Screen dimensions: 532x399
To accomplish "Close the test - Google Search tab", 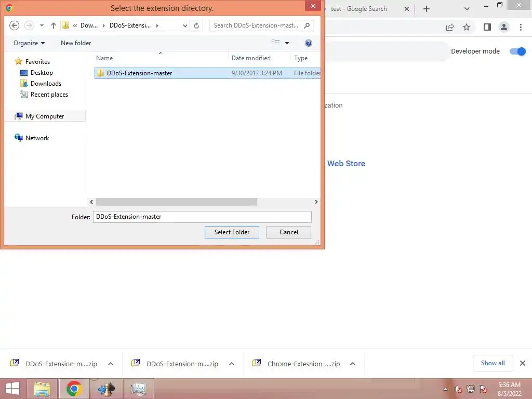I will point(406,9).
